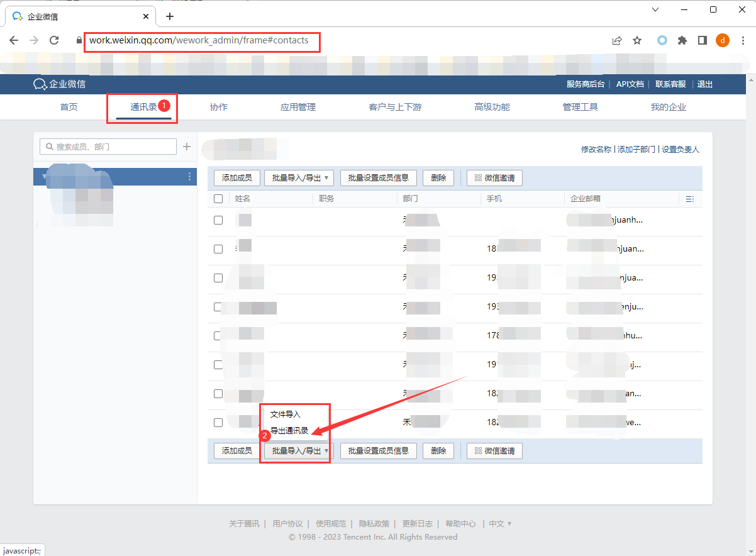This screenshot has height=556, width=756.
Task: Close the 企业微信 browser tab
Action: coord(147,16)
